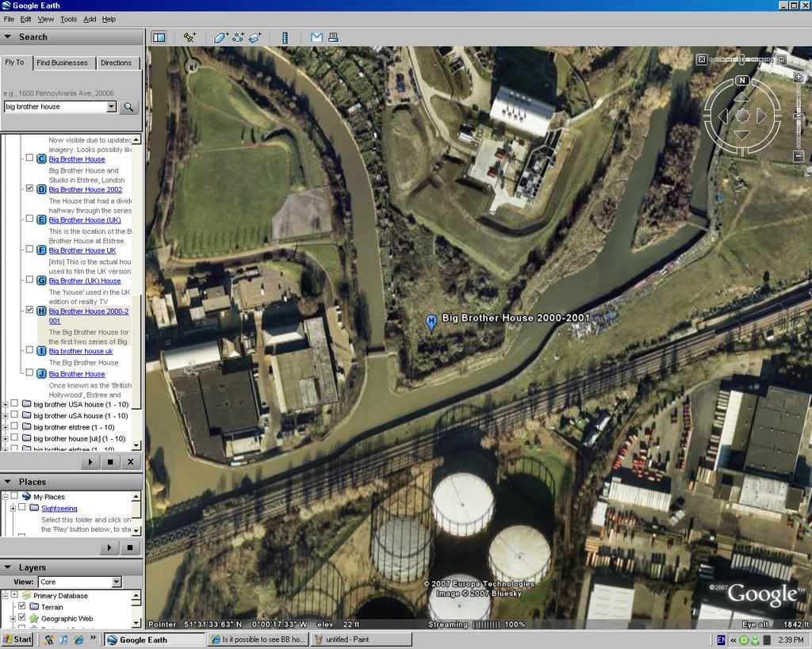Select the Add Image Overlay tool
The height and width of the screenshot is (649, 812).
click(x=255, y=37)
